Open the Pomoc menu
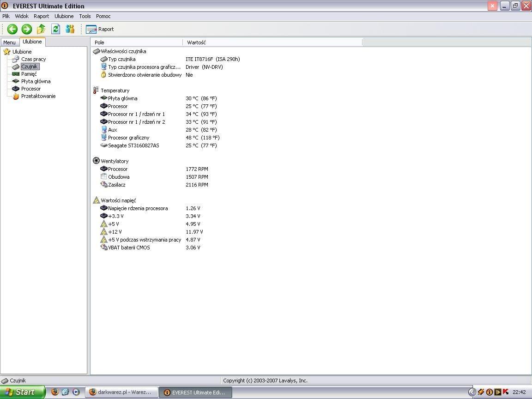The image size is (532, 399). 103,16
